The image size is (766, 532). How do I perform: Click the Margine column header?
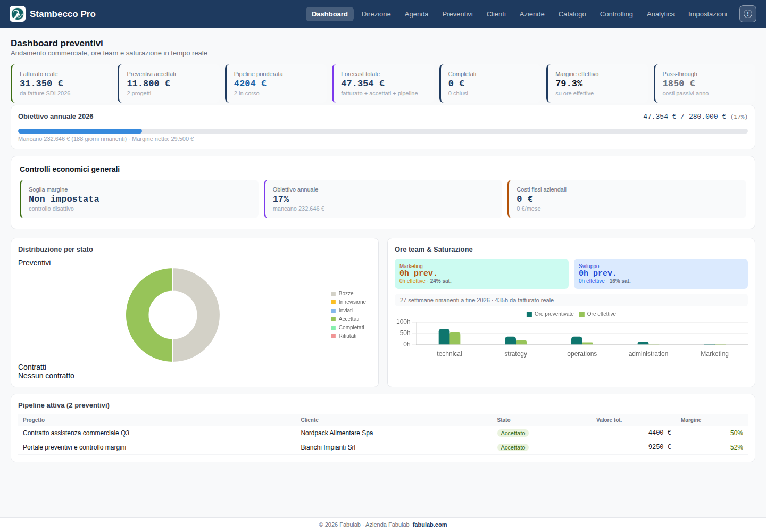(691, 420)
